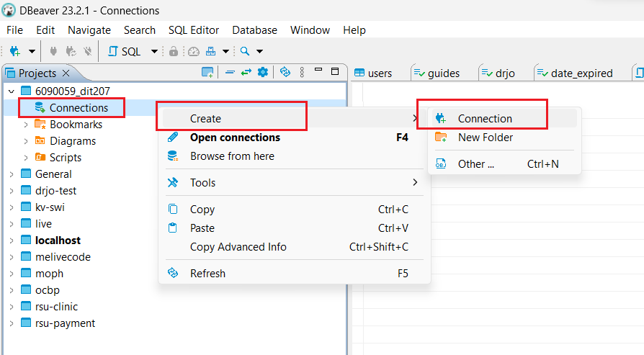The width and height of the screenshot is (644, 355).
Task: Expand the Diagrams folder
Action: pos(26,141)
